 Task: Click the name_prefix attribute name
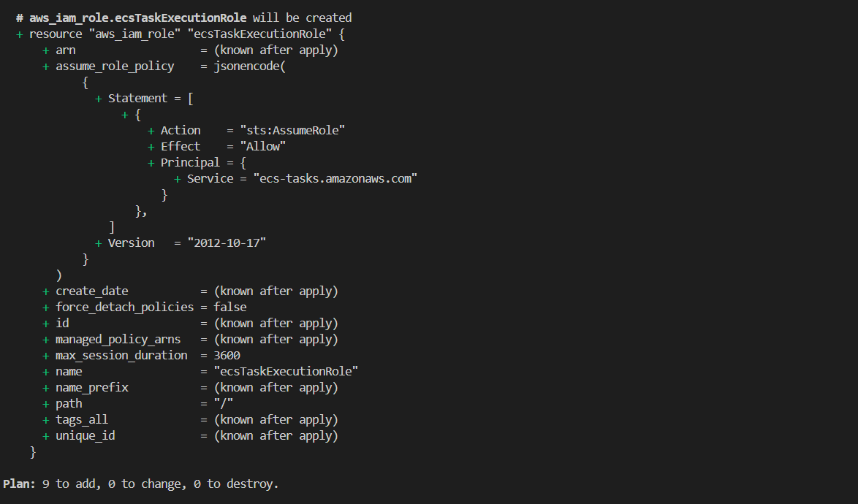click(x=92, y=387)
